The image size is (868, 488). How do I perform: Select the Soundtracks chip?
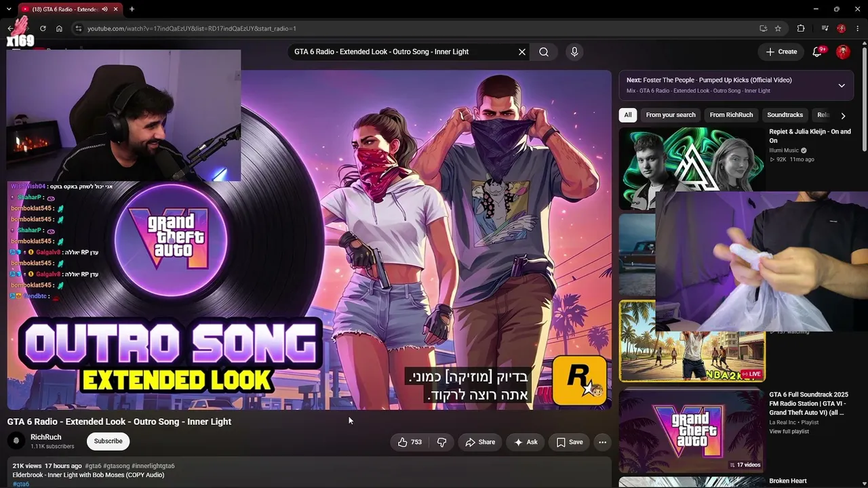click(785, 115)
